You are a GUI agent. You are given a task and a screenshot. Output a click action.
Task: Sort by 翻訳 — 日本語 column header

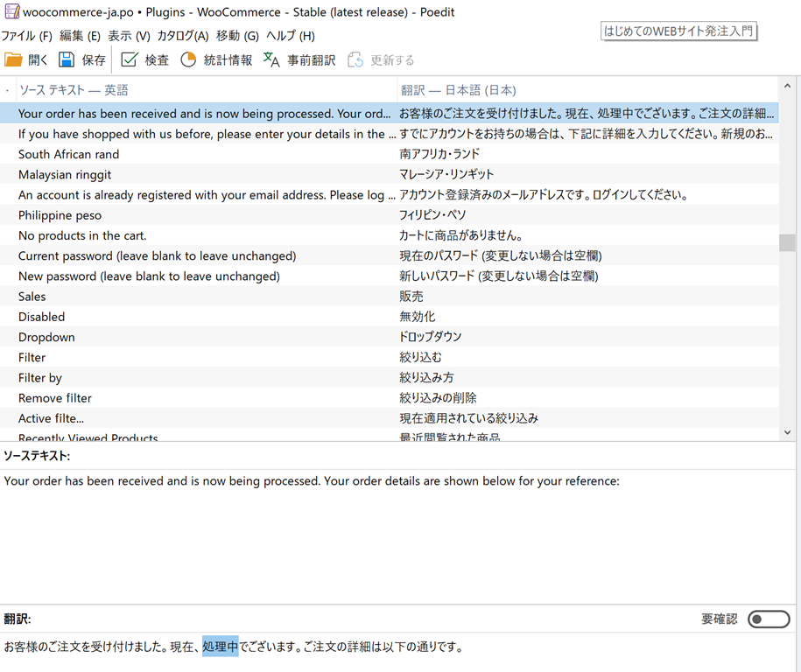[x=458, y=90]
